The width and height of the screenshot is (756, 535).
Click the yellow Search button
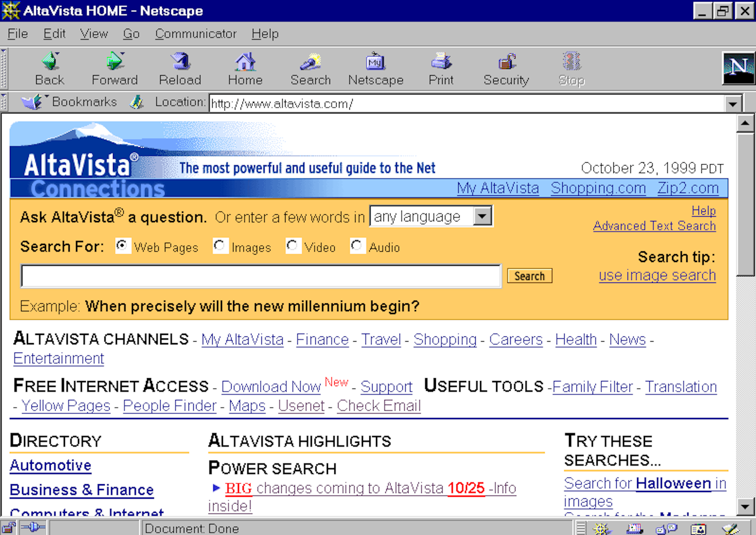[529, 276]
